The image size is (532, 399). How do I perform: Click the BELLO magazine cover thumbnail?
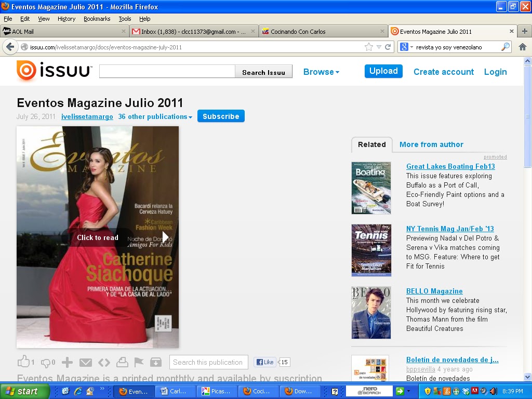(371, 312)
